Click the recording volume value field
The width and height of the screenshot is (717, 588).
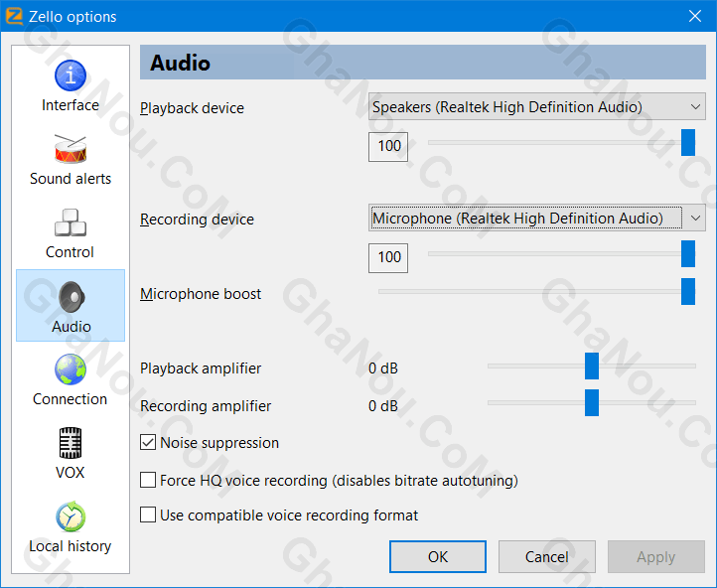(388, 258)
